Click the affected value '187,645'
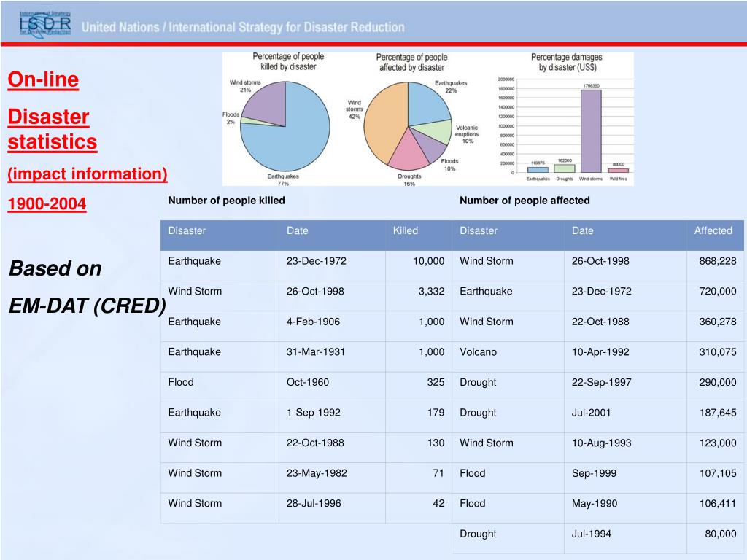 click(718, 413)
